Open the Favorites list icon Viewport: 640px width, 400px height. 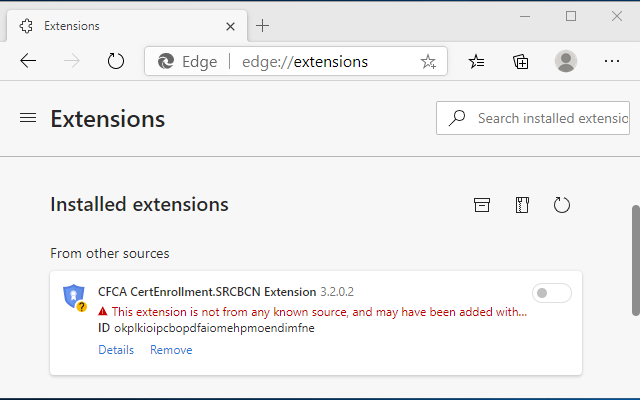click(477, 61)
